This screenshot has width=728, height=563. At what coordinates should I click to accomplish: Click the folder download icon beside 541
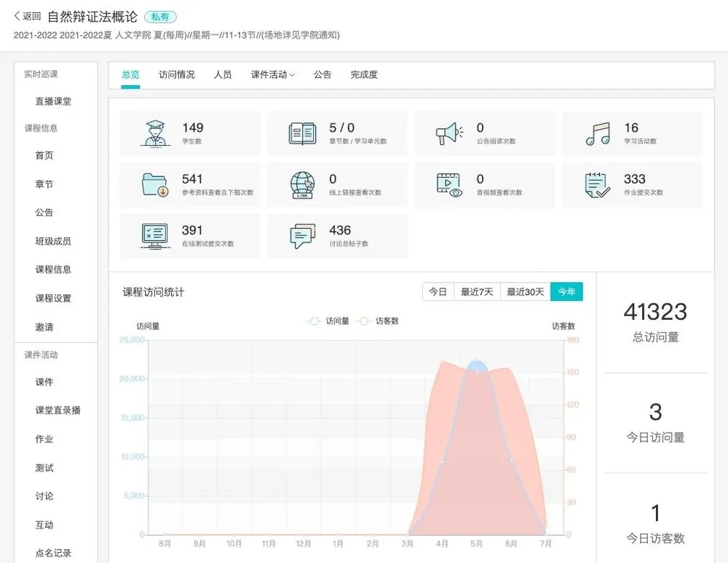pyautogui.click(x=155, y=185)
